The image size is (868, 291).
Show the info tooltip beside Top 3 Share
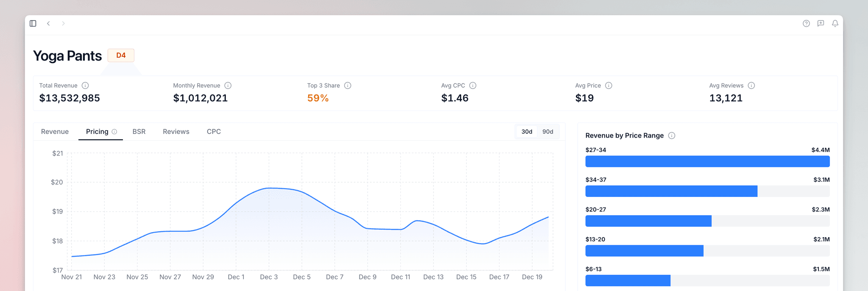coord(348,86)
